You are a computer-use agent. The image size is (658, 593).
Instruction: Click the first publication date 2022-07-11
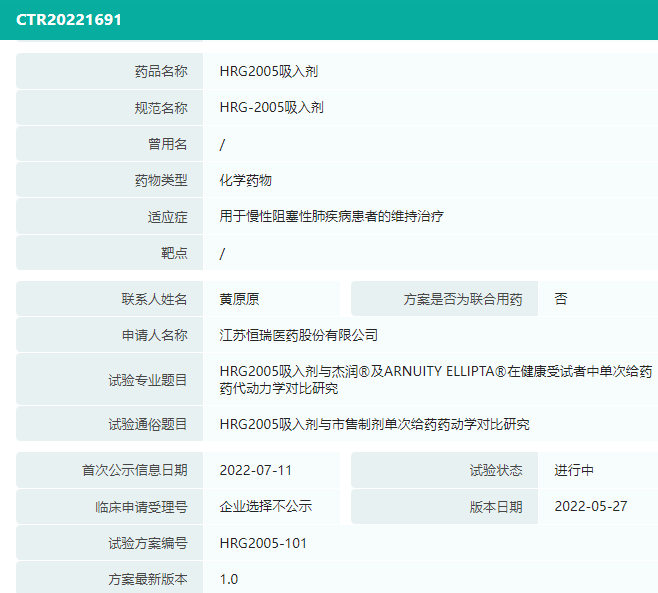click(x=256, y=470)
